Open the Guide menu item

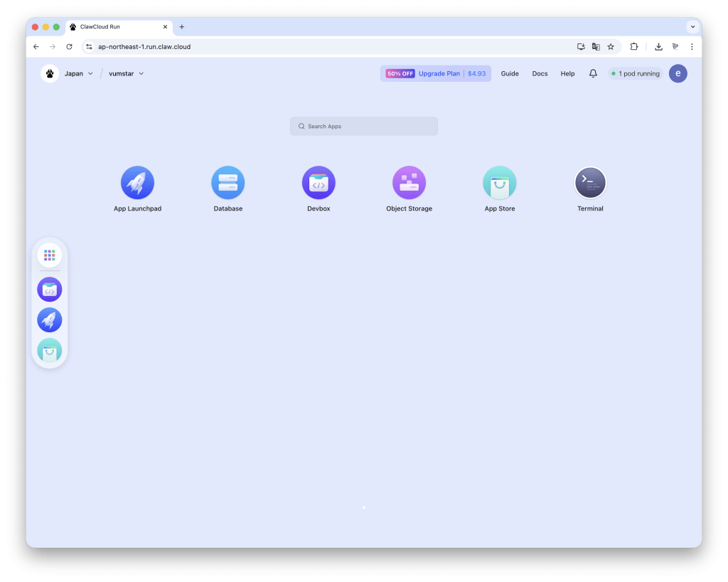pyautogui.click(x=510, y=73)
